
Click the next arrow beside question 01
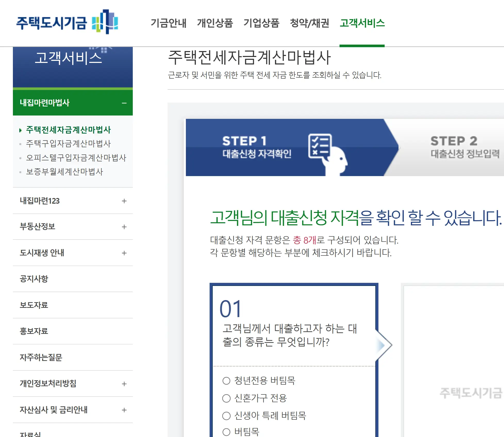384,345
